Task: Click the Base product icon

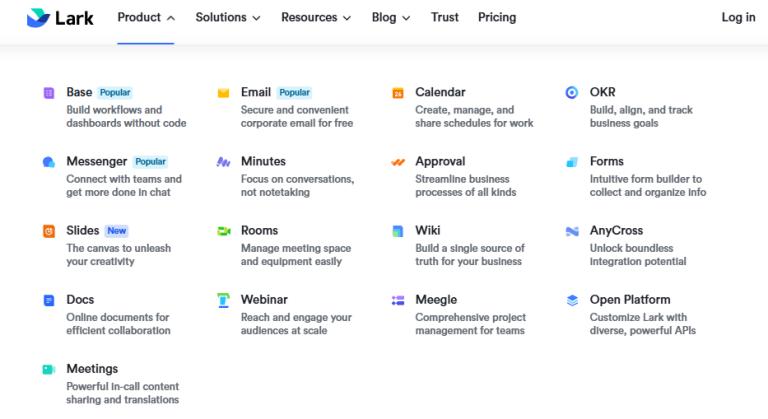Action: pos(49,93)
